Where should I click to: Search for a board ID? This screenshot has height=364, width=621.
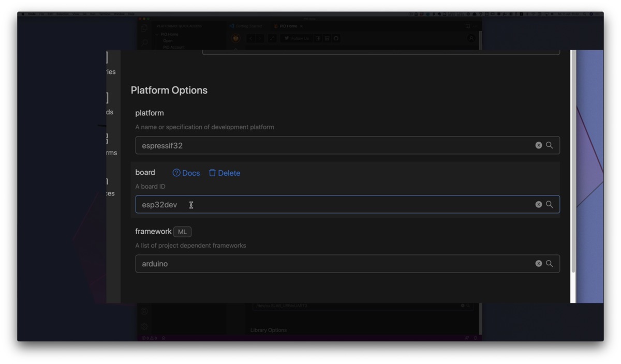[x=550, y=204]
